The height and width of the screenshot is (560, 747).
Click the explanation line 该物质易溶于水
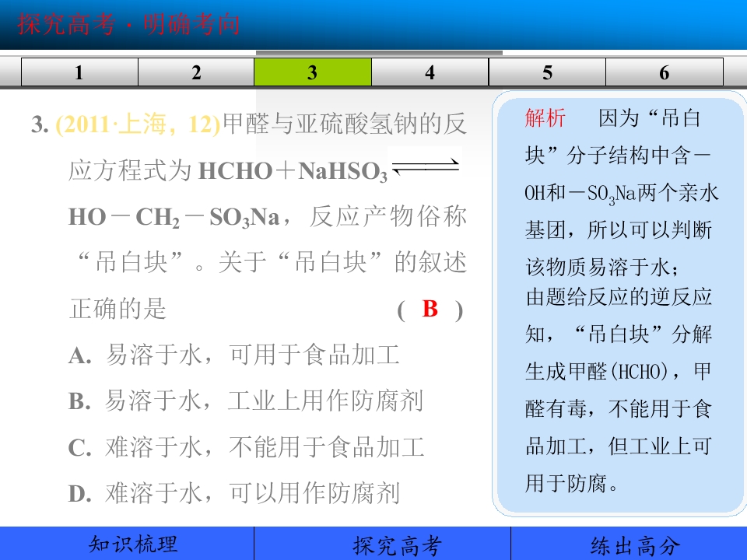[x=602, y=267]
